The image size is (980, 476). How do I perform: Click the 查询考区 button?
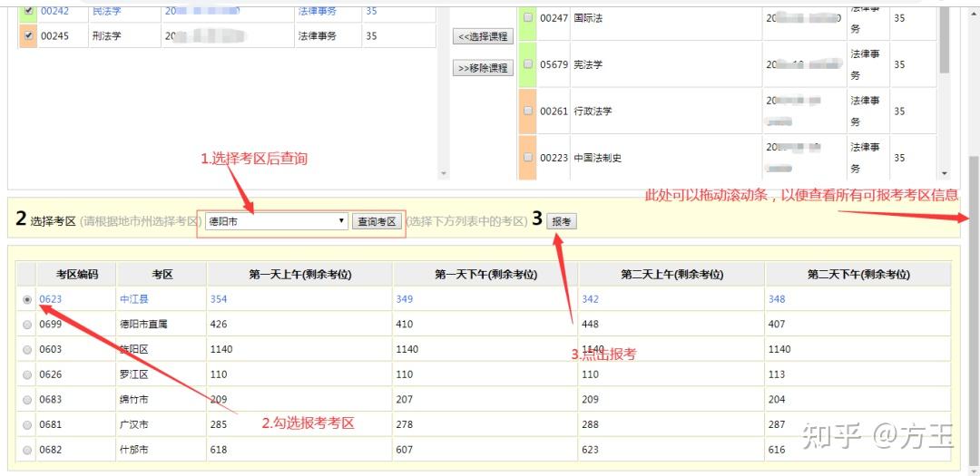(377, 221)
